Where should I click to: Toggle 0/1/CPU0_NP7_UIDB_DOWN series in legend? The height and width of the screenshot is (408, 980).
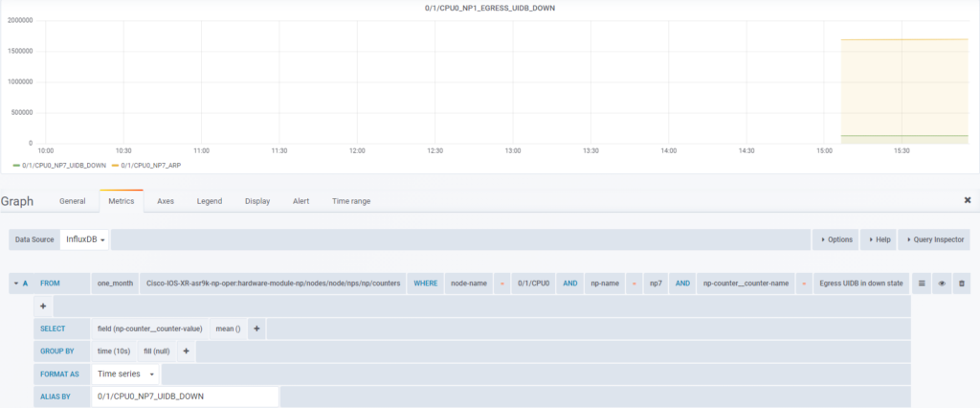tap(63, 166)
